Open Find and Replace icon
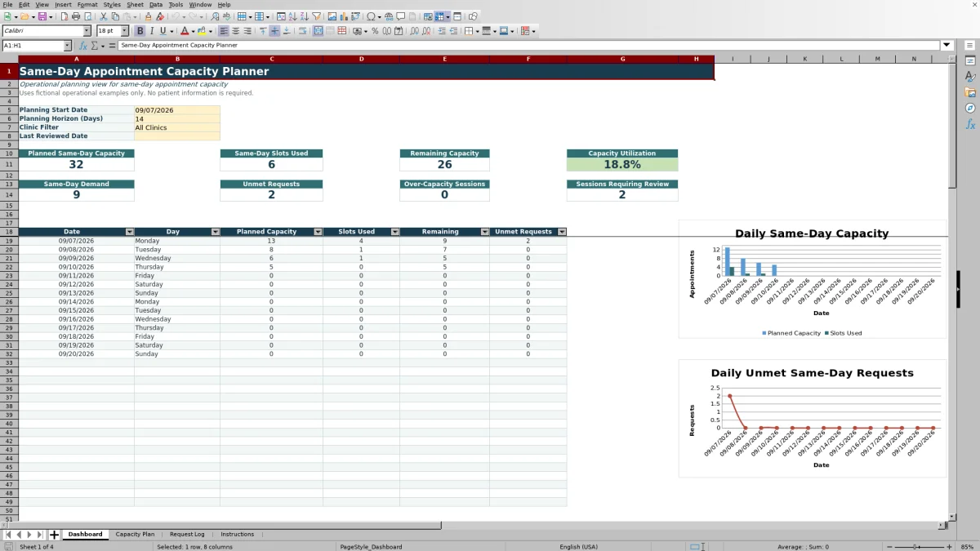The height and width of the screenshot is (551, 980). coord(215,16)
